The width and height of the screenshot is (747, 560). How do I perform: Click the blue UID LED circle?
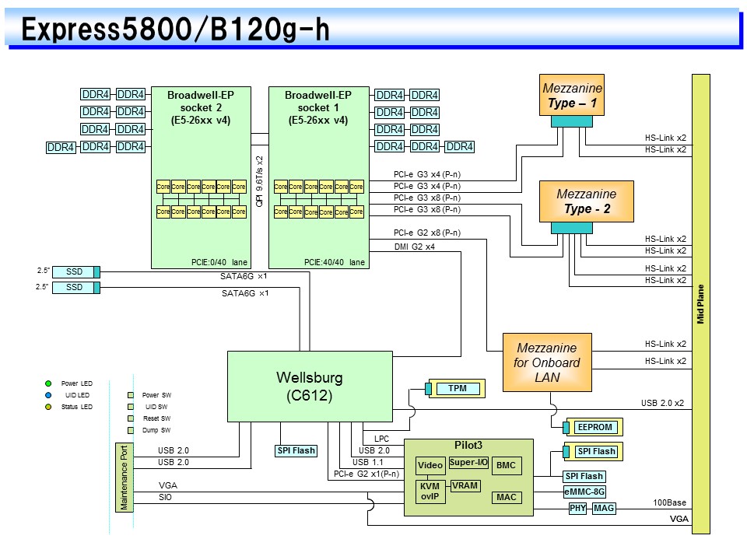[48, 395]
